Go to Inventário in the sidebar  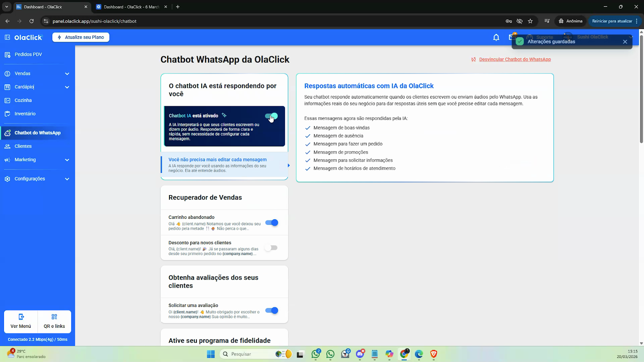(x=25, y=114)
